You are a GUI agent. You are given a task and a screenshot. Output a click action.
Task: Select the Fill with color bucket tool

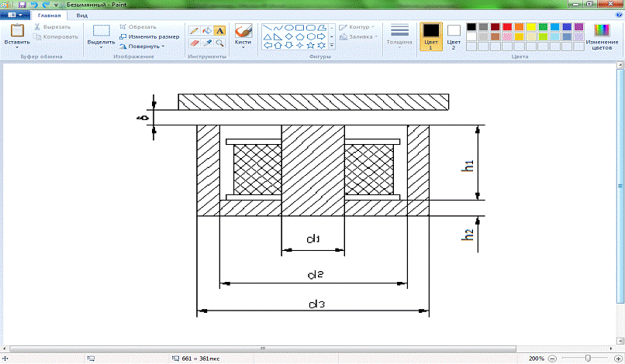tap(207, 31)
